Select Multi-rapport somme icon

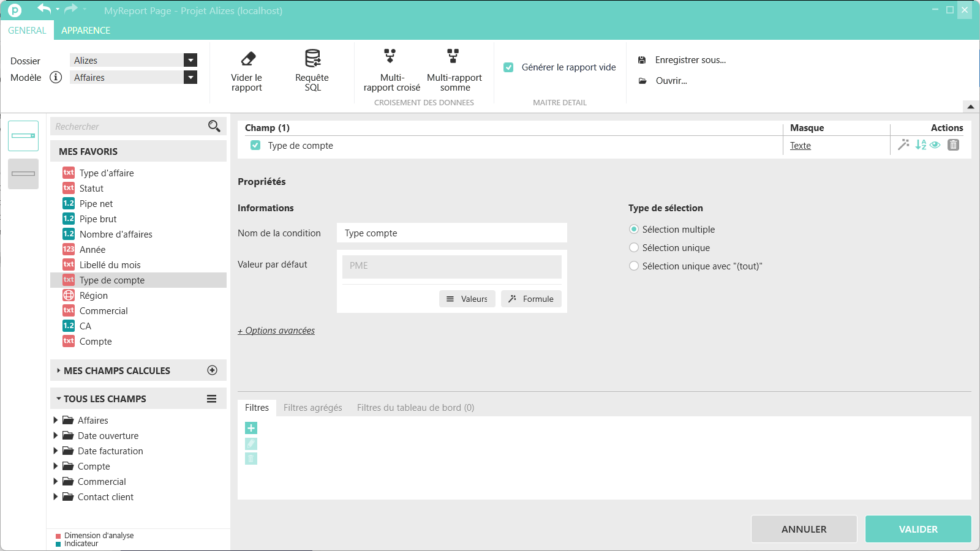click(x=453, y=56)
